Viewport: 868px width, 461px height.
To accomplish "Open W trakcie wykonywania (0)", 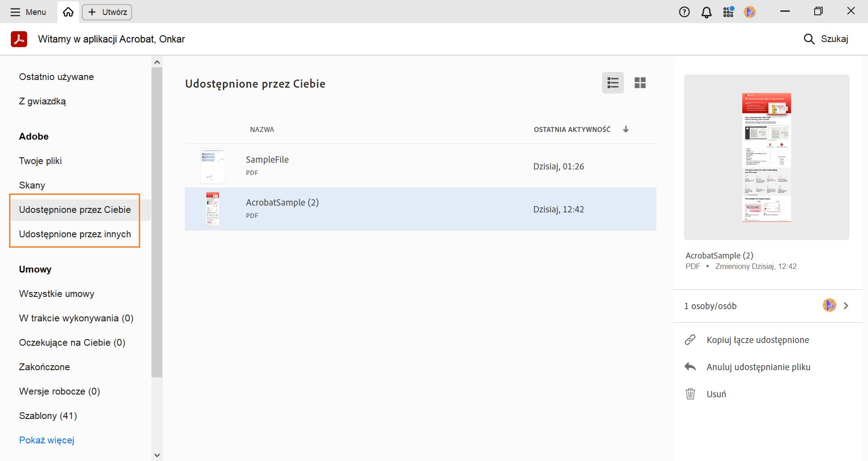I will pyautogui.click(x=76, y=318).
